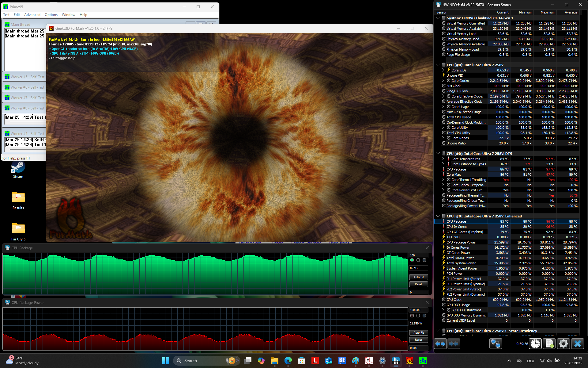The width and height of the screenshot is (588, 368).
Task: Click the muted volume tray icon
Action: click(549, 361)
